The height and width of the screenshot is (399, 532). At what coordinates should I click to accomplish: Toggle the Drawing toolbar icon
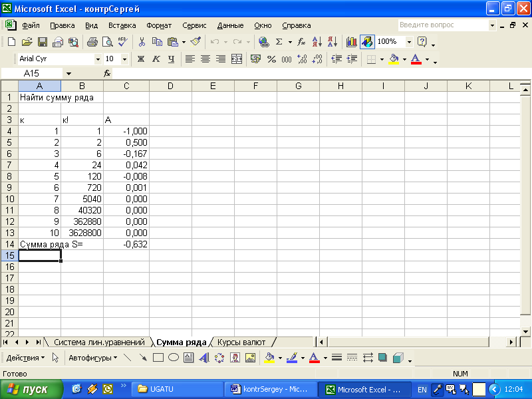coord(367,42)
